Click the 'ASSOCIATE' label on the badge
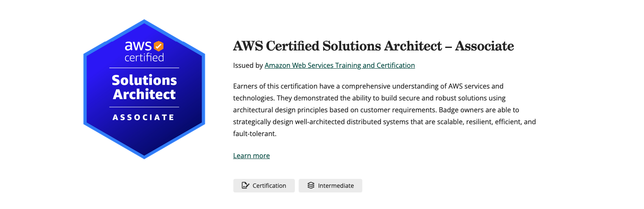This screenshot has width=644, height=209. (x=144, y=117)
